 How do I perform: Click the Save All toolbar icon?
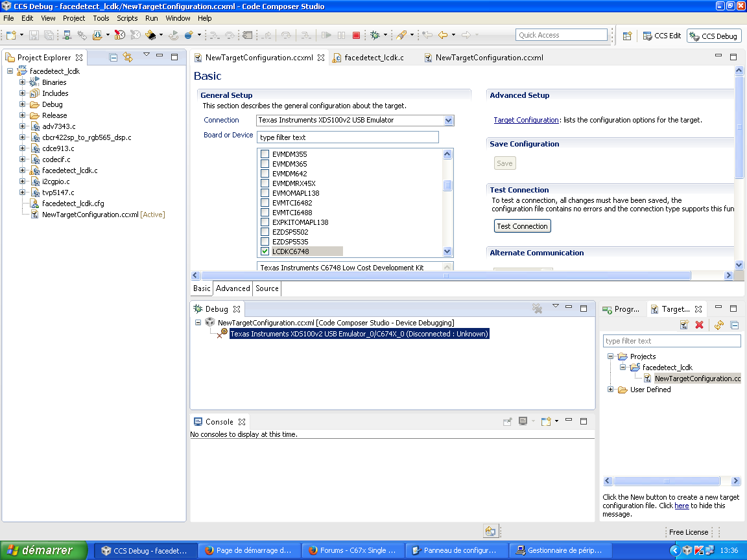coord(48,36)
